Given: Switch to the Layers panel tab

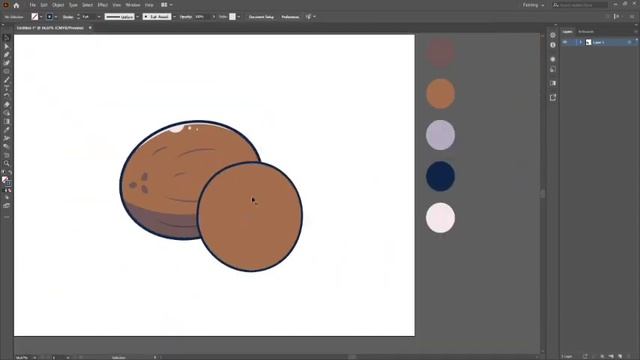Looking at the screenshot, I should (567, 31).
